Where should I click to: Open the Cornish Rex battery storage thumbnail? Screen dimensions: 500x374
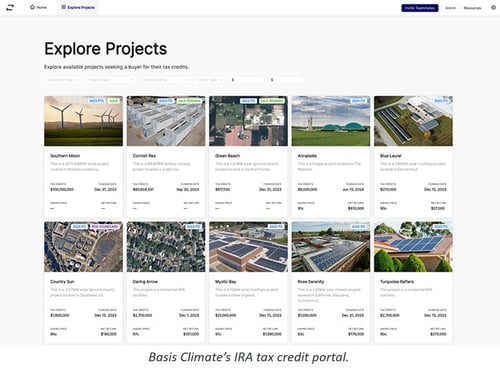click(x=166, y=121)
